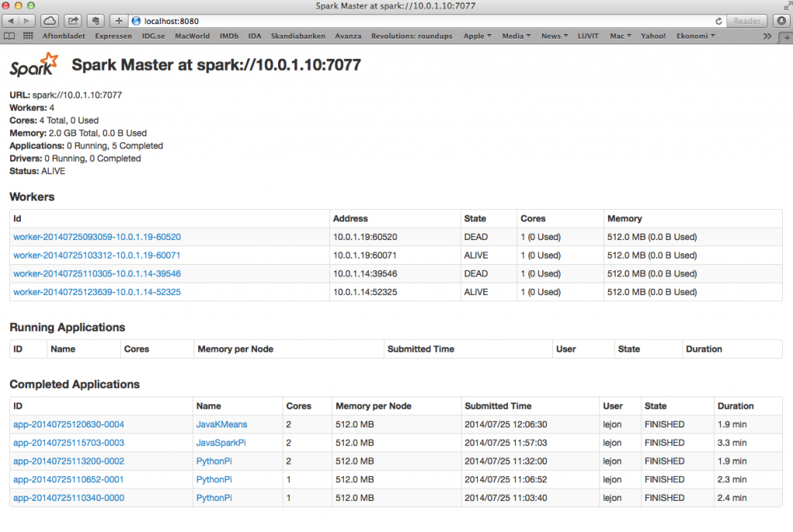Image resolution: width=793 pixels, height=532 pixels.
Task: Reload the page with the refresh icon
Action: point(719,21)
